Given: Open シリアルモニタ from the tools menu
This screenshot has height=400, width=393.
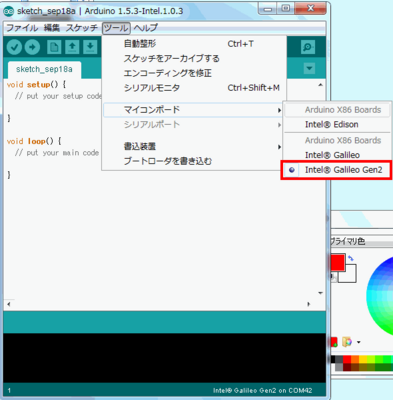Looking at the screenshot, I should coord(194,88).
